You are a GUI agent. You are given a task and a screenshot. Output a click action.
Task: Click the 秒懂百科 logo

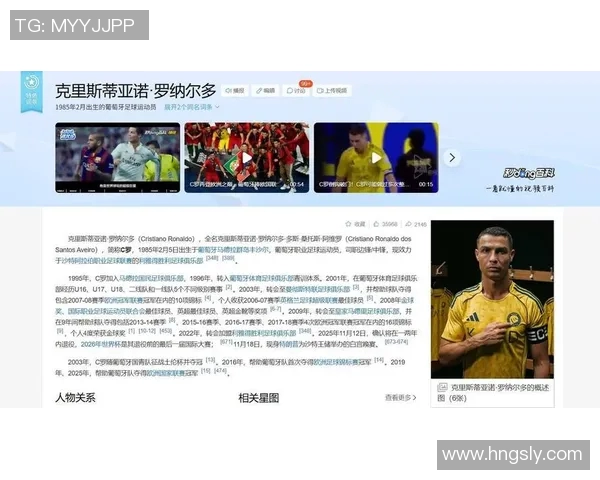click(x=529, y=173)
